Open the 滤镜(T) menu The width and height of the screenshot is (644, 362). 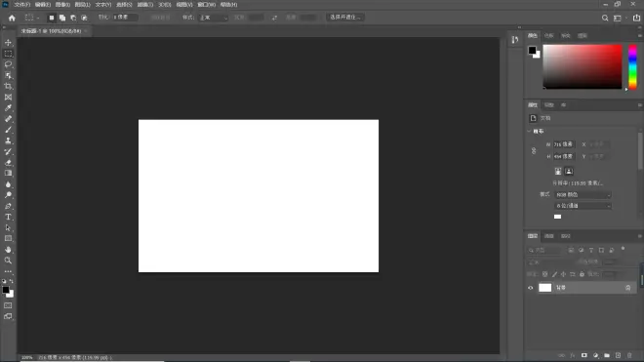click(x=145, y=5)
